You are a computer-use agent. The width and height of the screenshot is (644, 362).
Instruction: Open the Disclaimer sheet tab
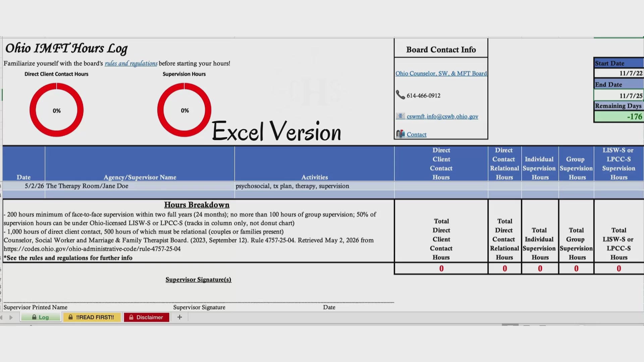coord(147,317)
